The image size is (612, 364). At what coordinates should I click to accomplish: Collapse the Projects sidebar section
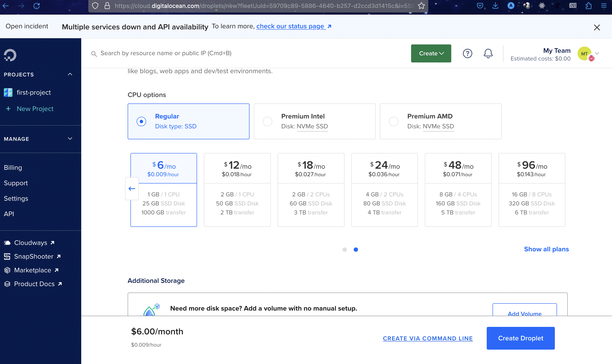[70, 74]
